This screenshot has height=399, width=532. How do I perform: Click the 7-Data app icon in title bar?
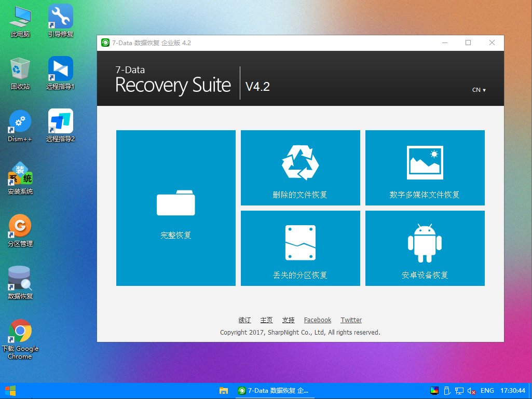pos(105,43)
